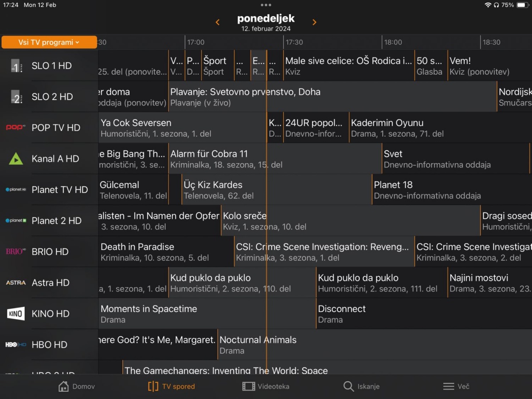The width and height of the screenshot is (532, 399).
Task: Open the Domov home tab
Action: tap(77, 386)
